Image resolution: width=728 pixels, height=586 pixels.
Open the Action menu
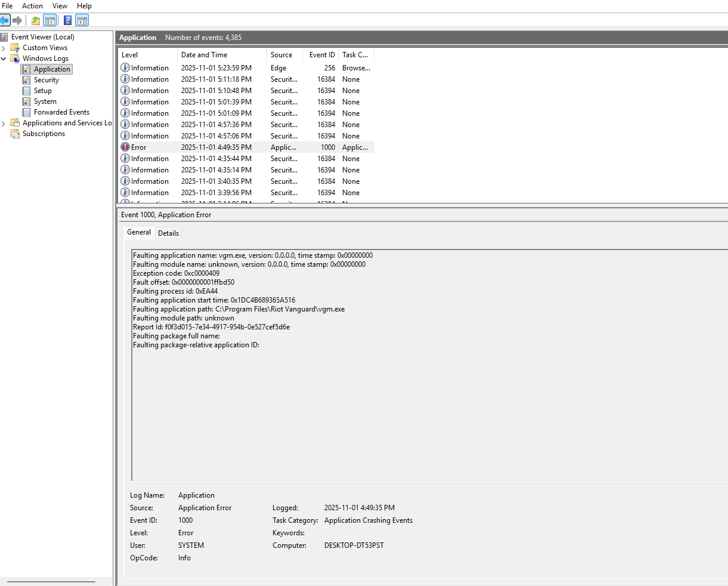[x=32, y=6]
